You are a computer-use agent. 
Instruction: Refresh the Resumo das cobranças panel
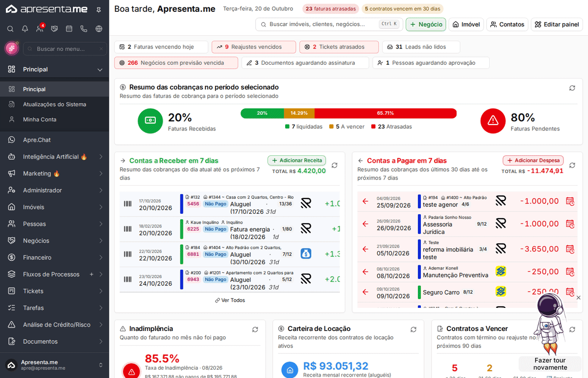[x=572, y=88]
